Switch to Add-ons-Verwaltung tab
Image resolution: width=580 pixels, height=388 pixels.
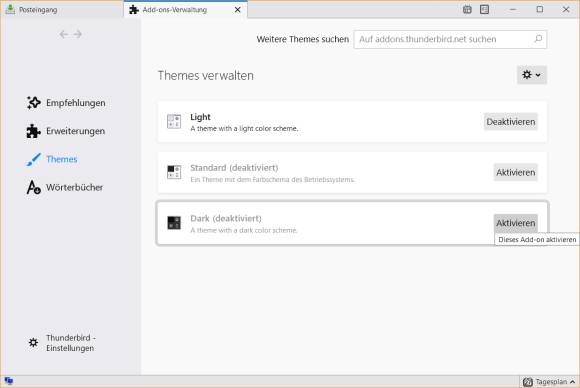[x=185, y=10]
